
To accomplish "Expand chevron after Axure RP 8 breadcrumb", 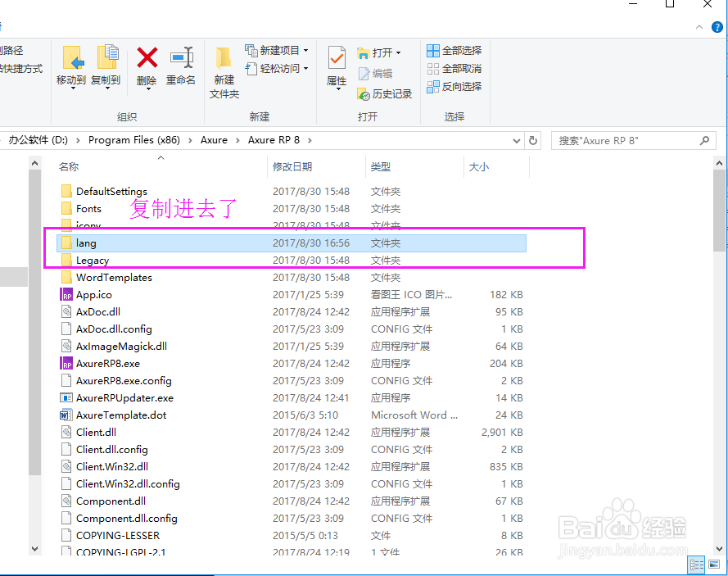I will (310, 140).
